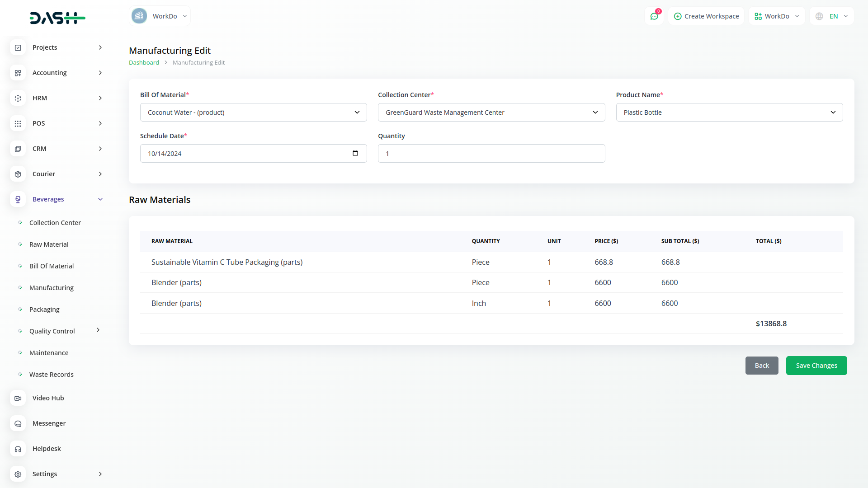Click the POS grid icon
Screen dimensions: 868x488
[x=18, y=123]
